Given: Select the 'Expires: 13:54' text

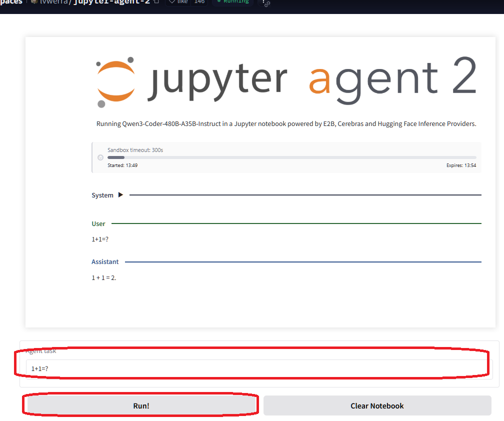Looking at the screenshot, I should click(x=461, y=165).
